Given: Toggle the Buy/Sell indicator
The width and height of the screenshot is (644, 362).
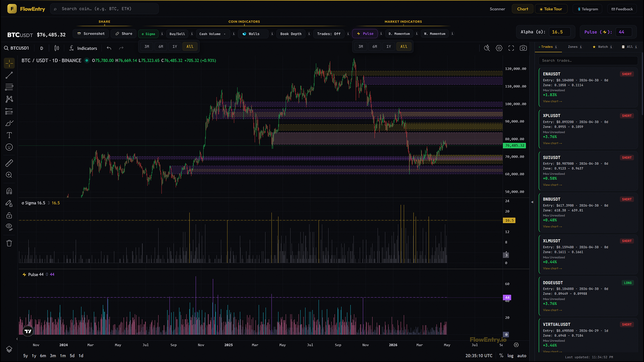Looking at the screenshot, I should tap(177, 34).
